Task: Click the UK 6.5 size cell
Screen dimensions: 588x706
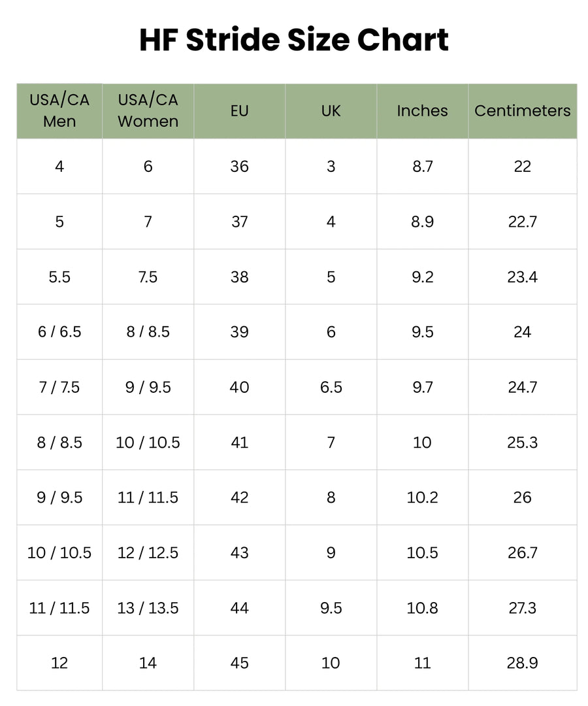Action: [x=331, y=387]
